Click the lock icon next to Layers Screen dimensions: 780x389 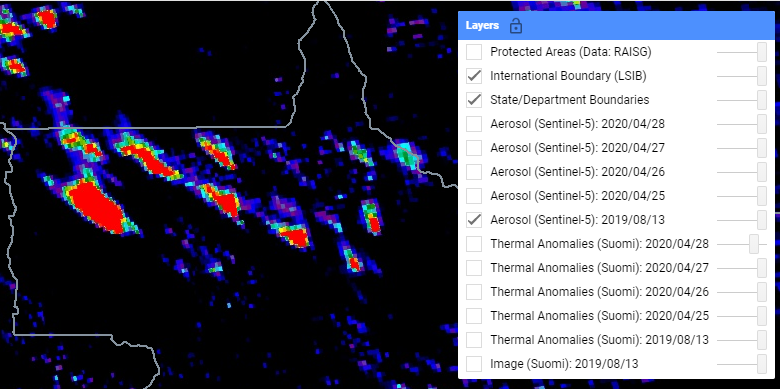pos(516,25)
